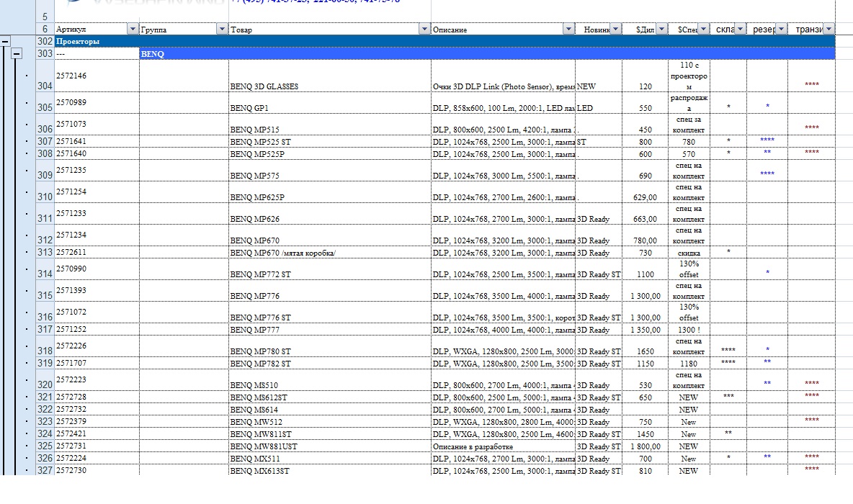
Task: Select dealer price cell 1 800,00
Action: pyautogui.click(x=646, y=446)
